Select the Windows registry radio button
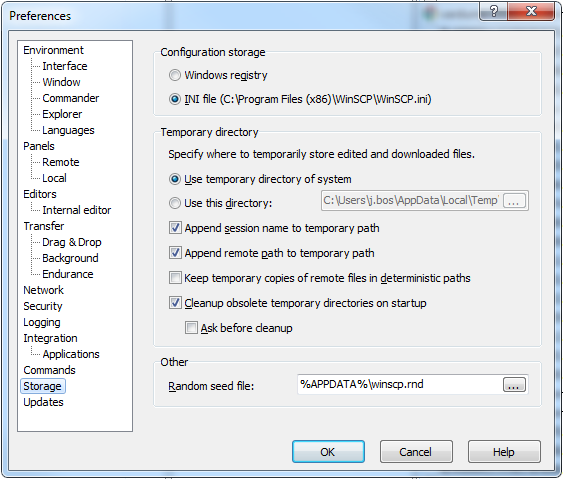This screenshot has width=563, height=479. (175, 75)
